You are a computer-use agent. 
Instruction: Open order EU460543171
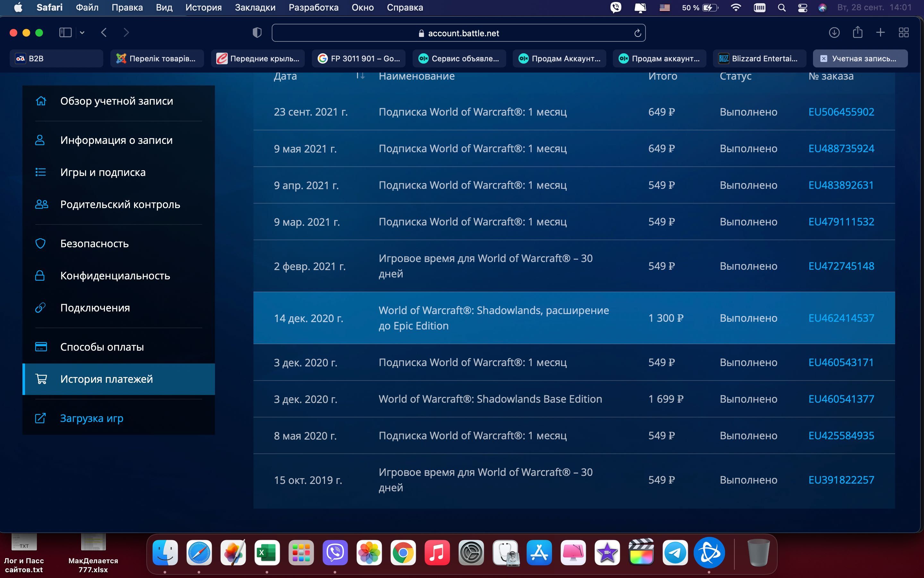click(841, 363)
